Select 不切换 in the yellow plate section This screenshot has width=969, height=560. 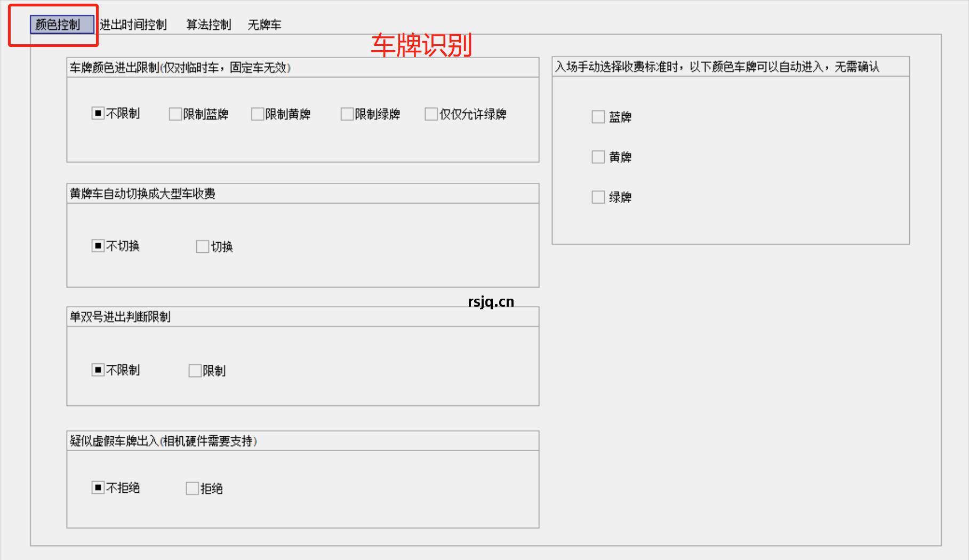(x=97, y=245)
